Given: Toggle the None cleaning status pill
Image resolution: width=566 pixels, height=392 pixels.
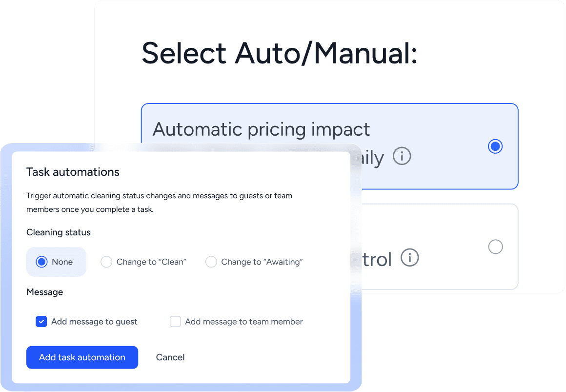Looking at the screenshot, I should click(56, 262).
